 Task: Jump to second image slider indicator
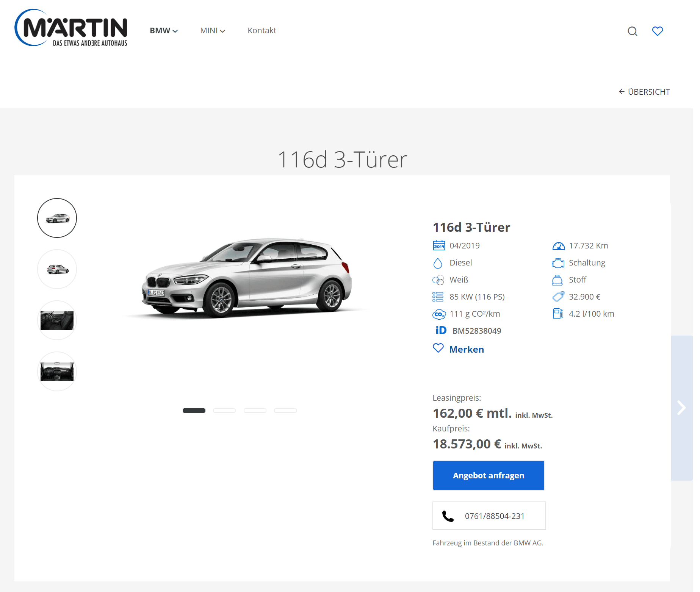224,411
